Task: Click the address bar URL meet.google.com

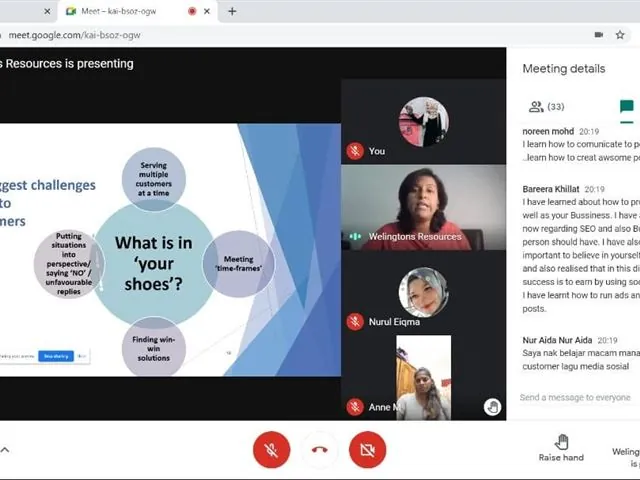Action: click(74, 35)
